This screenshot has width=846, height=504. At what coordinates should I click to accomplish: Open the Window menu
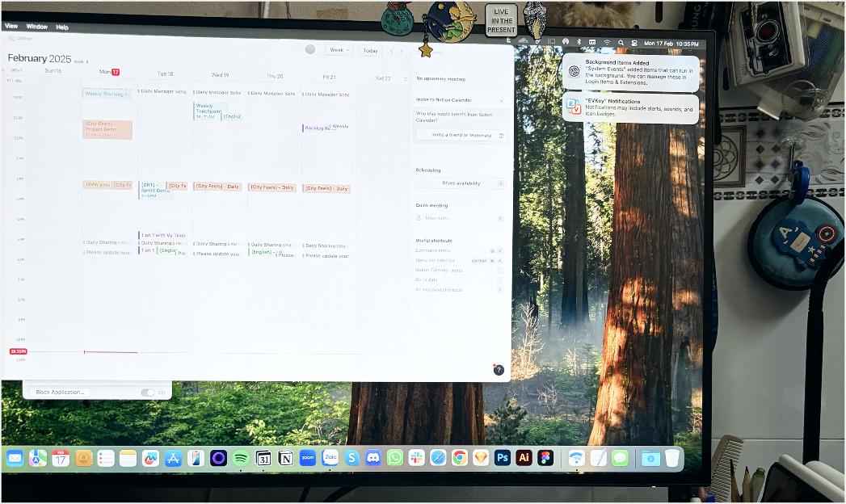pyautogui.click(x=36, y=27)
